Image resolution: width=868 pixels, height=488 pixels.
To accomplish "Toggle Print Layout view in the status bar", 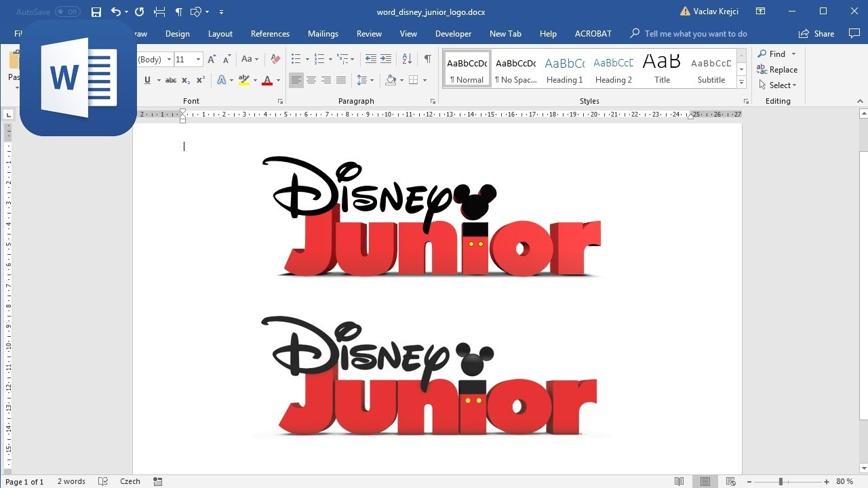I will (705, 481).
